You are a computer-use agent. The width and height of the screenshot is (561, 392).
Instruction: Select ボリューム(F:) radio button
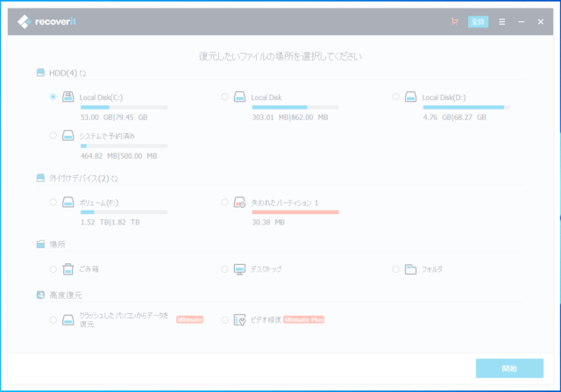53,203
